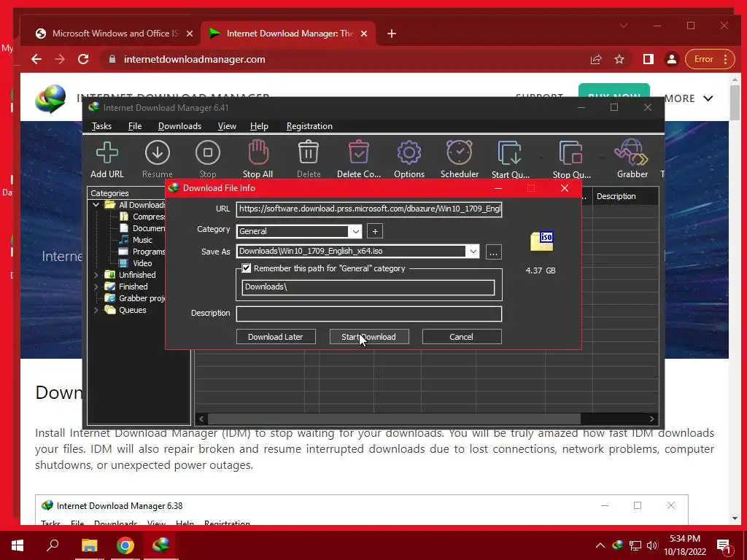Select the Video category
Viewport: 747px width, 560px height.
142,263
